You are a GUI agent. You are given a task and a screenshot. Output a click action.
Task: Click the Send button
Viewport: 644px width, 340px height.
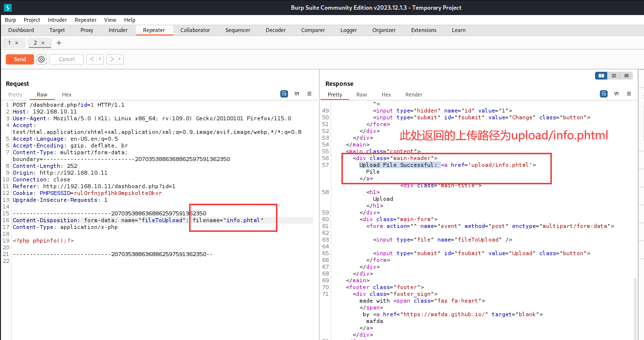(20, 59)
